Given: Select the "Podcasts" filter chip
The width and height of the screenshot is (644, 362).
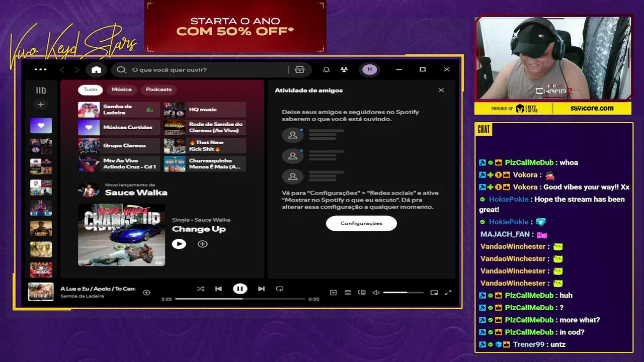Looking at the screenshot, I should pyautogui.click(x=159, y=89).
